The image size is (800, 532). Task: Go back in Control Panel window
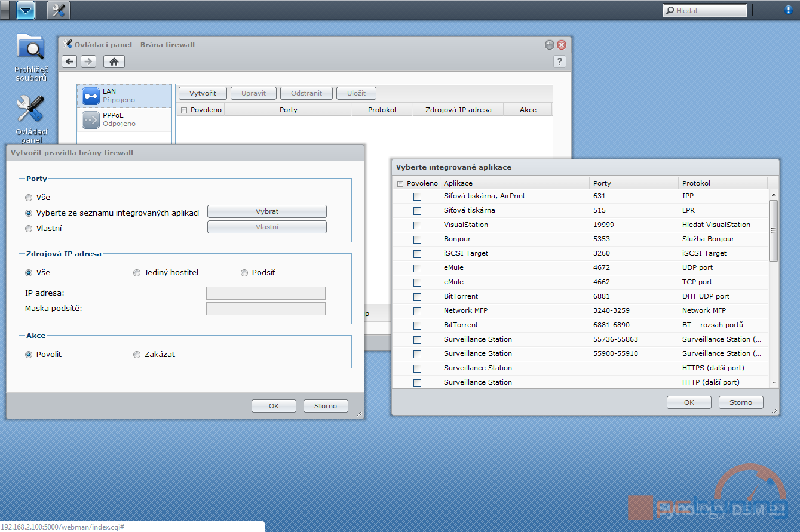coord(69,61)
